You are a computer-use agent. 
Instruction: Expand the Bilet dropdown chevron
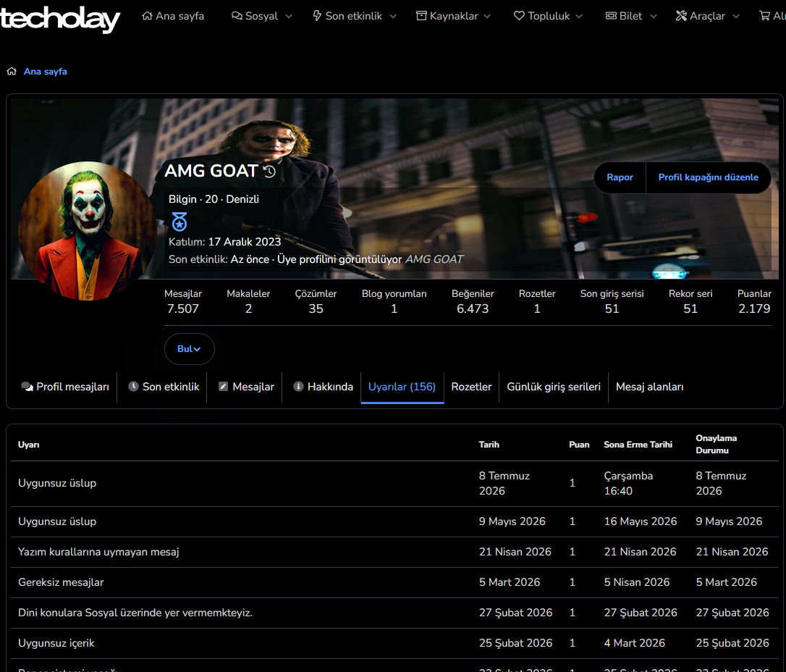coord(654,16)
